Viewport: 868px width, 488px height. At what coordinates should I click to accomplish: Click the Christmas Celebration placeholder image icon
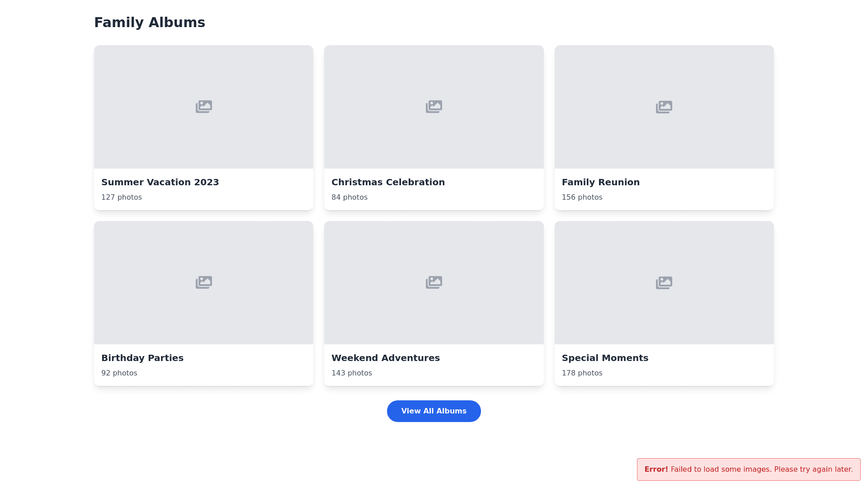[434, 107]
